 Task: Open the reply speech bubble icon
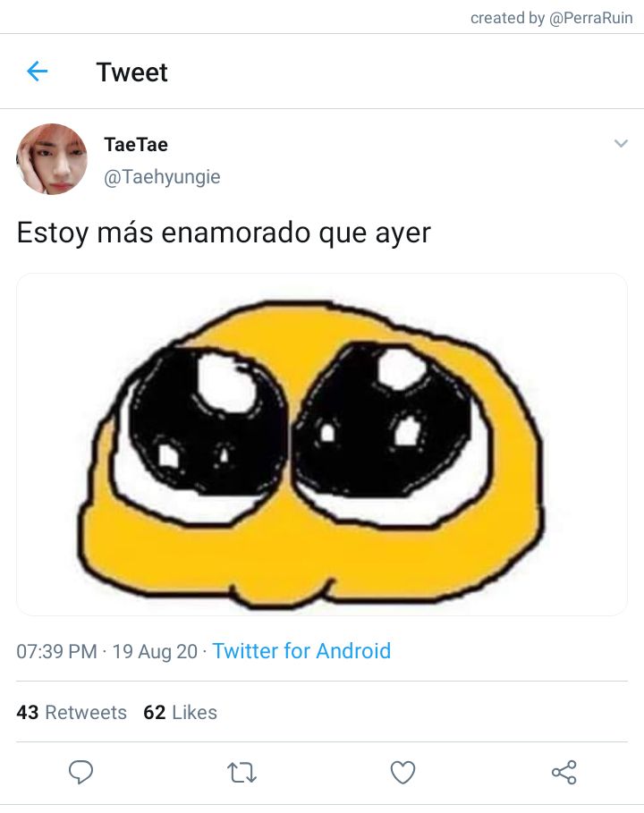tap(80, 772)
